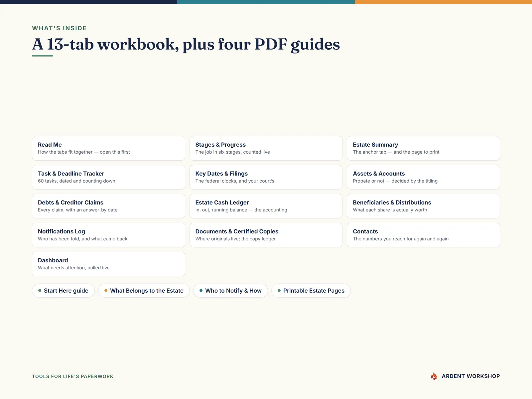532x399 pixels.
Task: Click "The federal clocks, and your court's"
Action: tap(235, 181)
